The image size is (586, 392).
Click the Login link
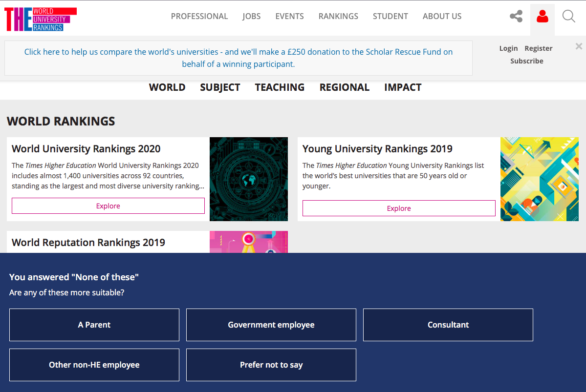click(508, 48)
